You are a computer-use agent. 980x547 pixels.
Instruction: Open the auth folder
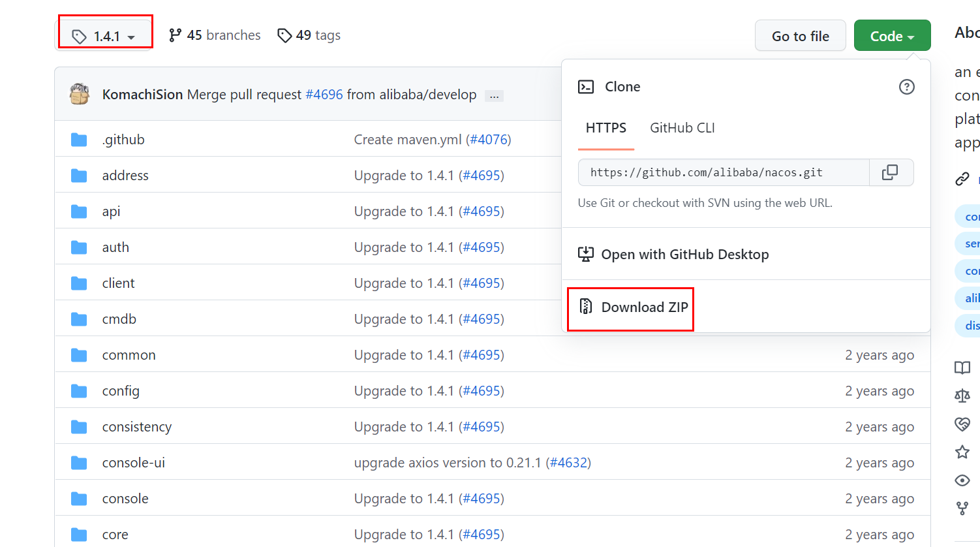(x=115, y=247)
